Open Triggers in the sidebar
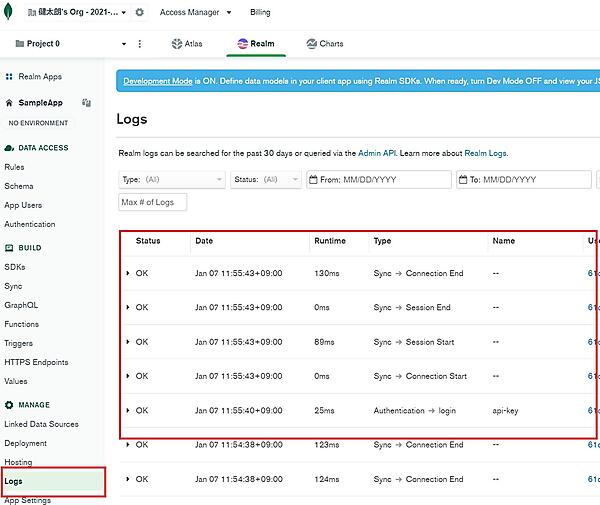 pyautogui.click(x=18, y=343)
